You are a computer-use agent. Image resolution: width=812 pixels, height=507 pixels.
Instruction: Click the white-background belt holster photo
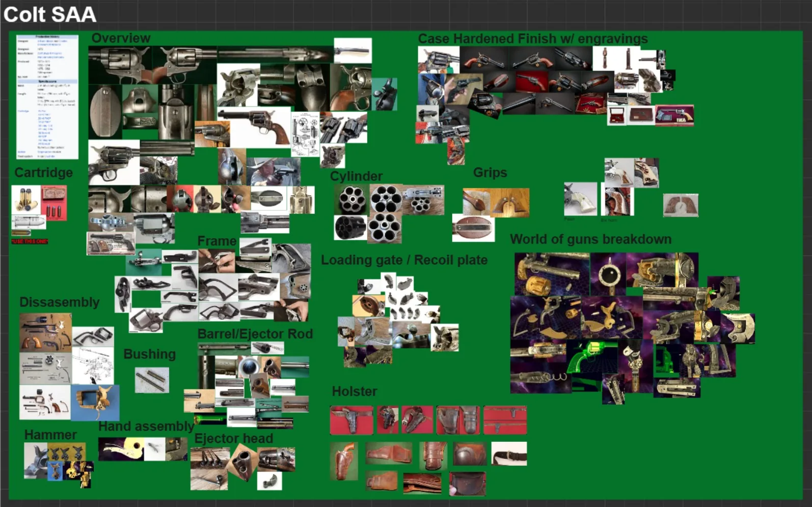(x=509, y=454)
